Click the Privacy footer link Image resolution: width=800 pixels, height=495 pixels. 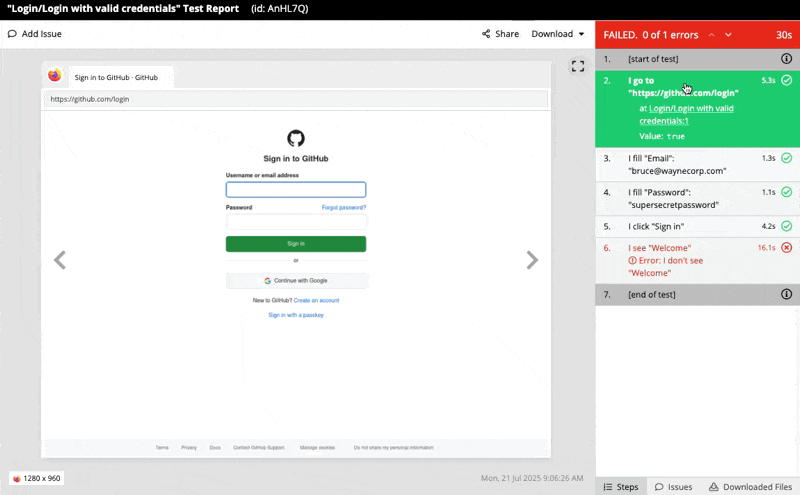pos(189,448)
